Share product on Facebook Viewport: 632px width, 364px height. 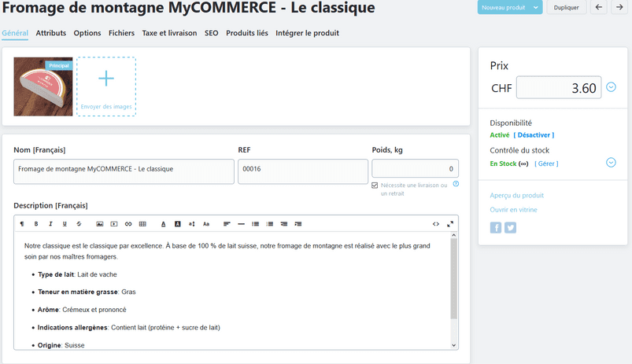pyautogui.click(x=496, y=227)
